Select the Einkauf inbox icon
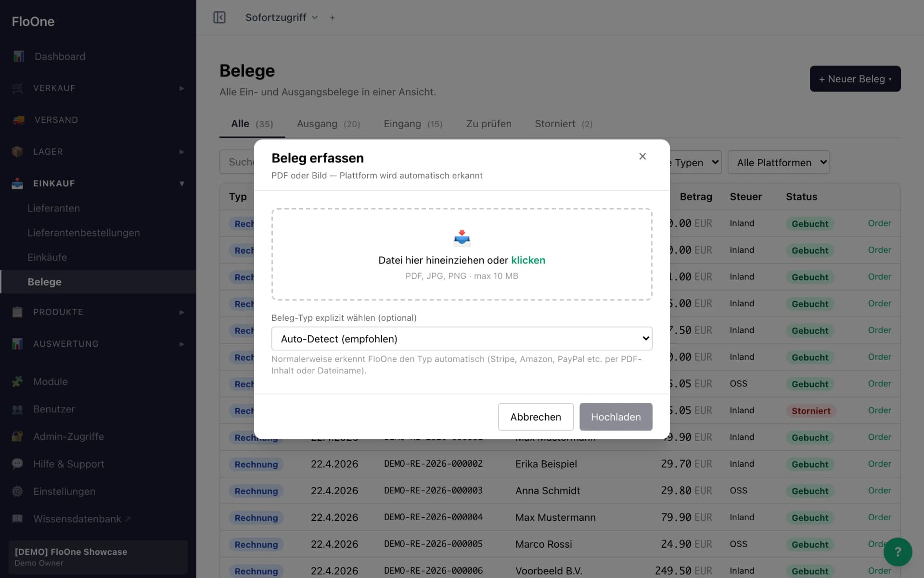 (x=17, y=184)
